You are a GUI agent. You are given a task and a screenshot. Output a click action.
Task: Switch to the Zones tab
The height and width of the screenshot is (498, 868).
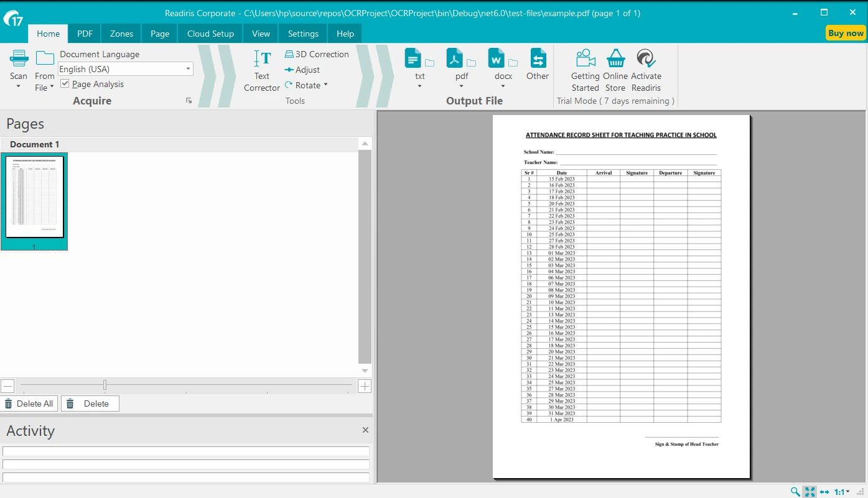click(121, 34)
